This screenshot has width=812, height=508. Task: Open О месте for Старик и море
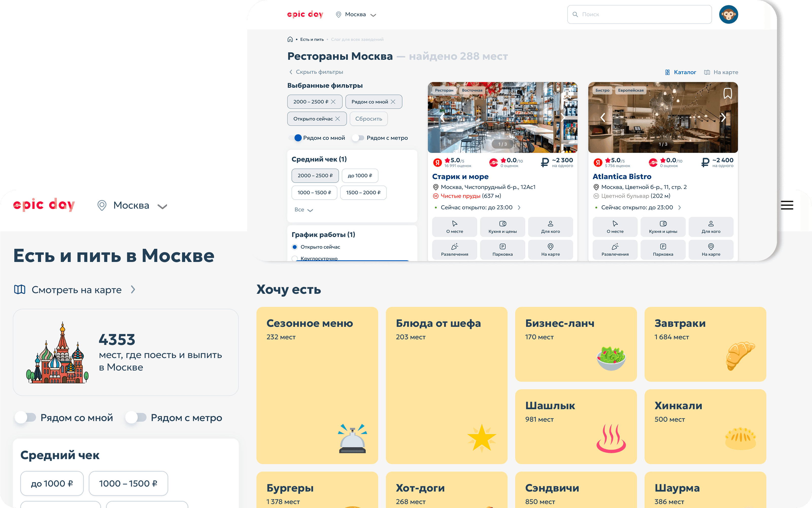[x=454, y=227]
